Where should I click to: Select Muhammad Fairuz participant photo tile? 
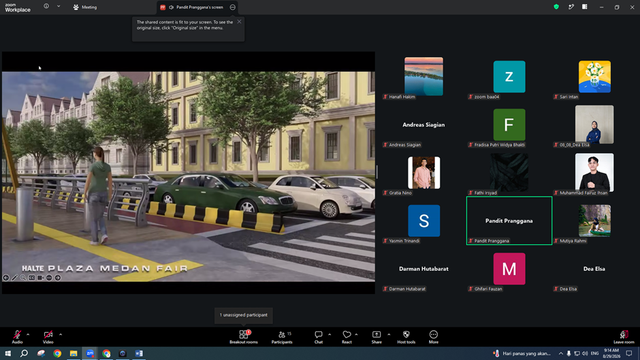coord(594,173)
